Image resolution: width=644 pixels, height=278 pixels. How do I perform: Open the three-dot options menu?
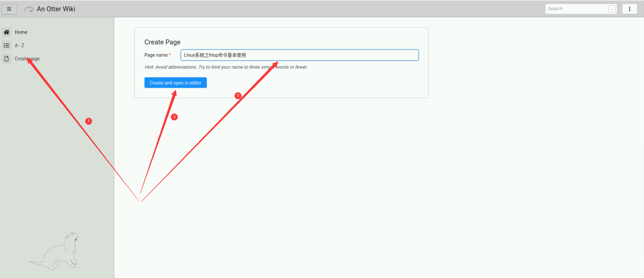pos(629,9)
